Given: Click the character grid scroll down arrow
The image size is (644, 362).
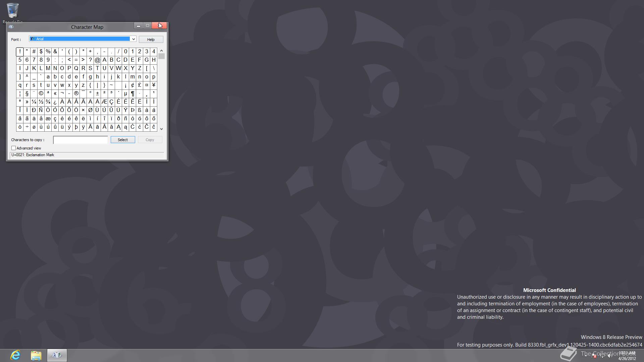Looking at the screenshot, I should (161, 129).
